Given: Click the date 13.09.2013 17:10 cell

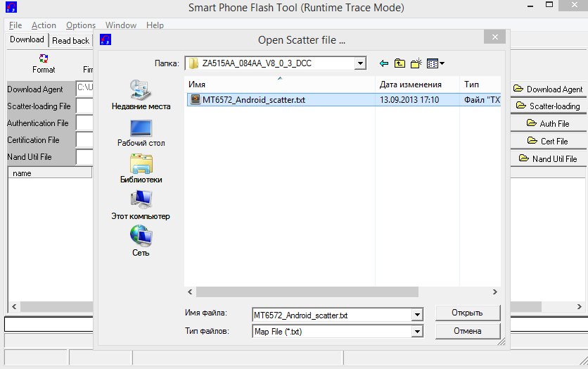Looking at the screenshot, I should [409, 100].
